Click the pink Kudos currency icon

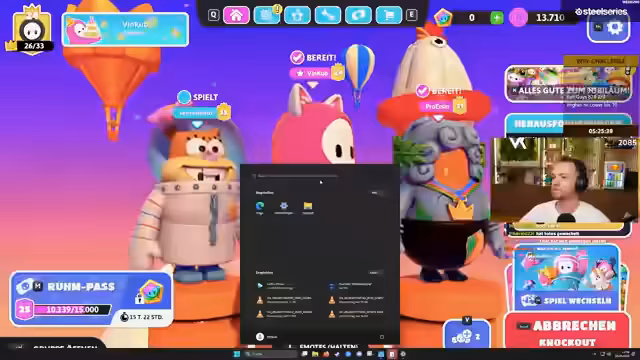(518, 18)
